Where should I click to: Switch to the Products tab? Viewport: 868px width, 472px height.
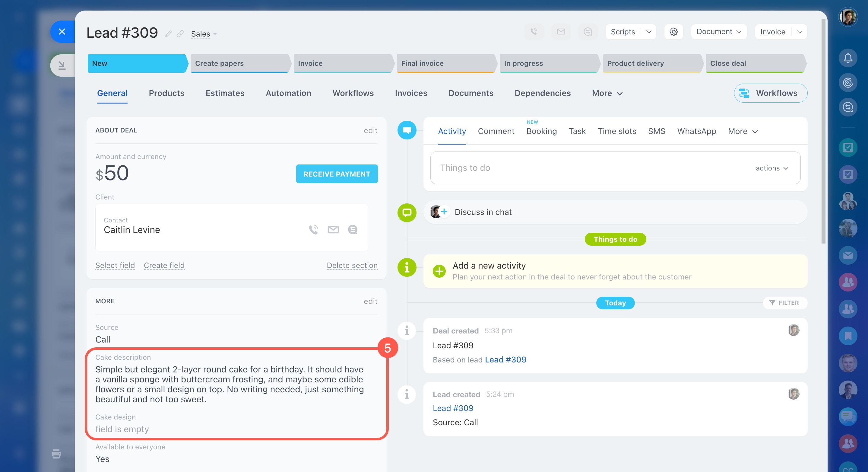[166, 93]
